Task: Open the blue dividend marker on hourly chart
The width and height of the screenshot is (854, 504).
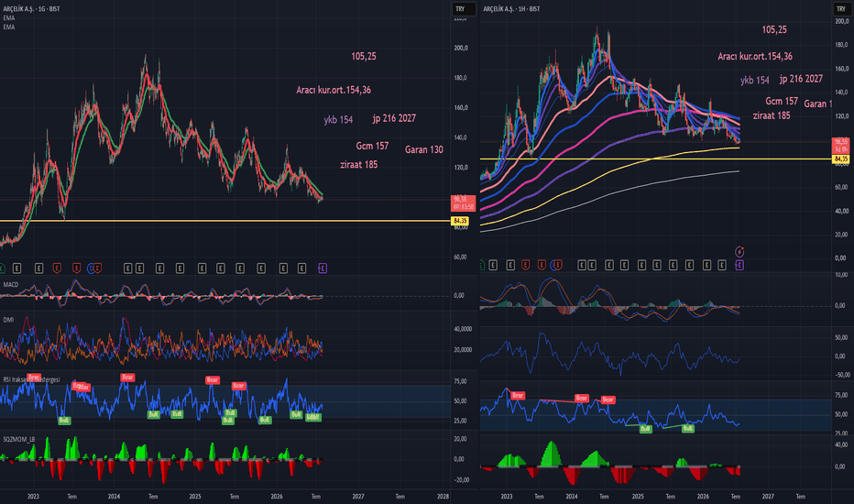Action: click(x=553, y=265)
